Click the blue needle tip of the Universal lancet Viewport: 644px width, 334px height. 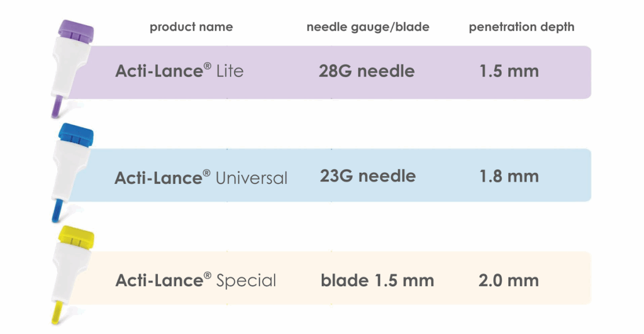(x=56, y=210)
